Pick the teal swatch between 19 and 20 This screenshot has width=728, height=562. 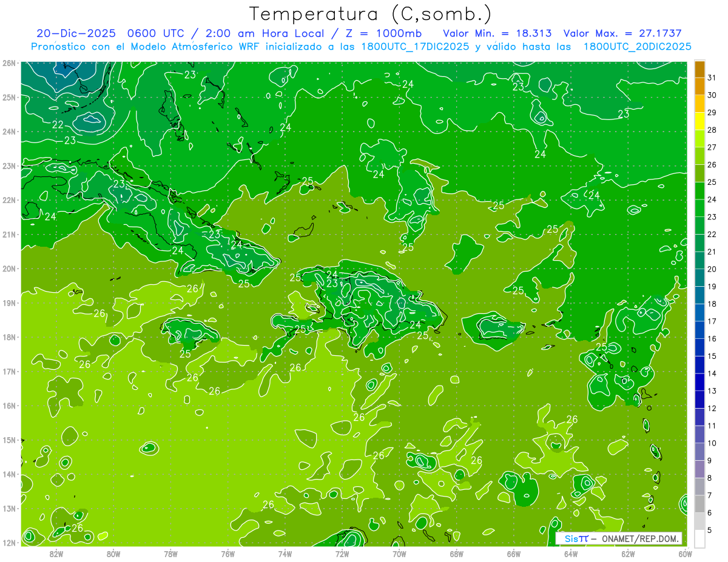[x=699, y=278]
